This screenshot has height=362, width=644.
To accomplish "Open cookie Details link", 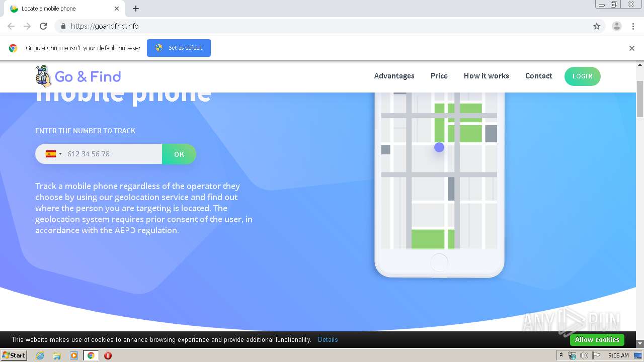I will [328, 340].
